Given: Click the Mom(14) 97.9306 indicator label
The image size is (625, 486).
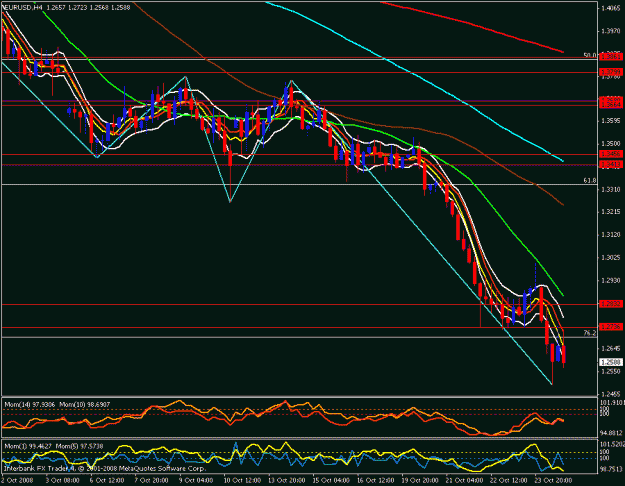Looking at the screenshot, I should tap(29, 405).
